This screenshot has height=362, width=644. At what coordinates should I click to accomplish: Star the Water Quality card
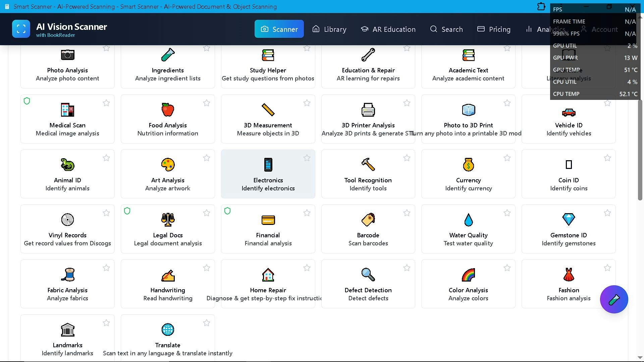[x=507, y=213]
